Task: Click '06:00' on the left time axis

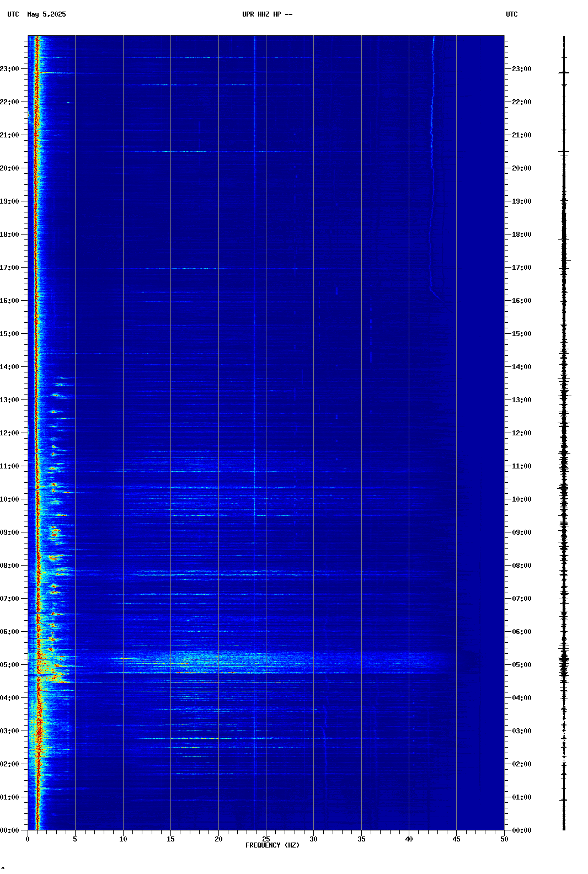Action: click(x=9, y=632)
